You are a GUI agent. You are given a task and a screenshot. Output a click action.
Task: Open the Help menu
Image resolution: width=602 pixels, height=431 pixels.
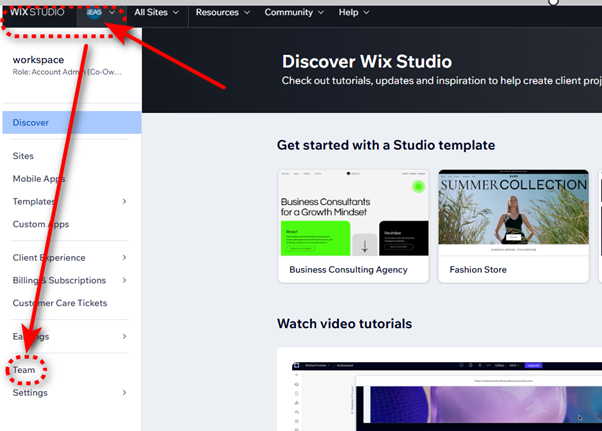pyautogui.click(x=354, y=12)
